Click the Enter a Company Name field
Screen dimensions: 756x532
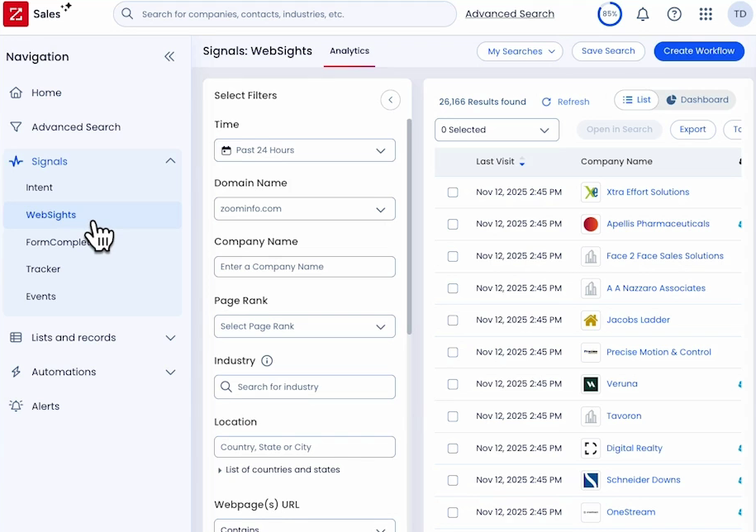tap(305, 267)
